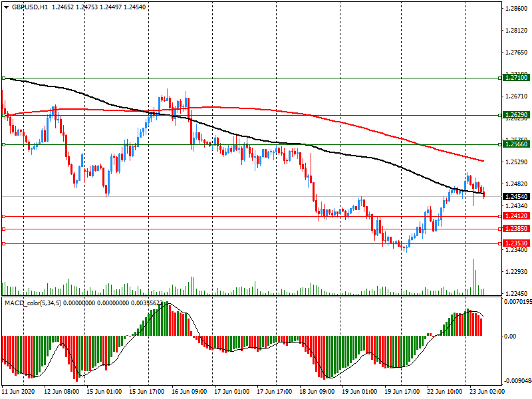Select the red 1.23530 support level label
The width and height of the screenshot is (532, 399).
click(516, 243)
